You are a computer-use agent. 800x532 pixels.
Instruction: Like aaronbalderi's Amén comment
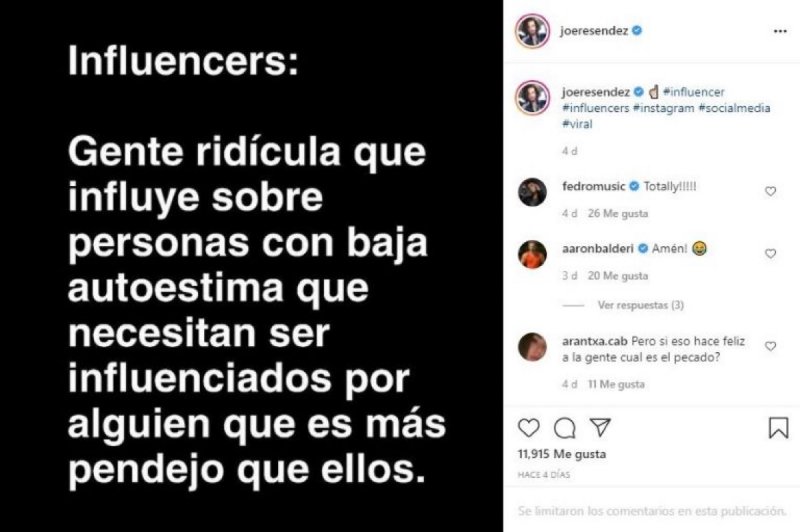(770, 254)
